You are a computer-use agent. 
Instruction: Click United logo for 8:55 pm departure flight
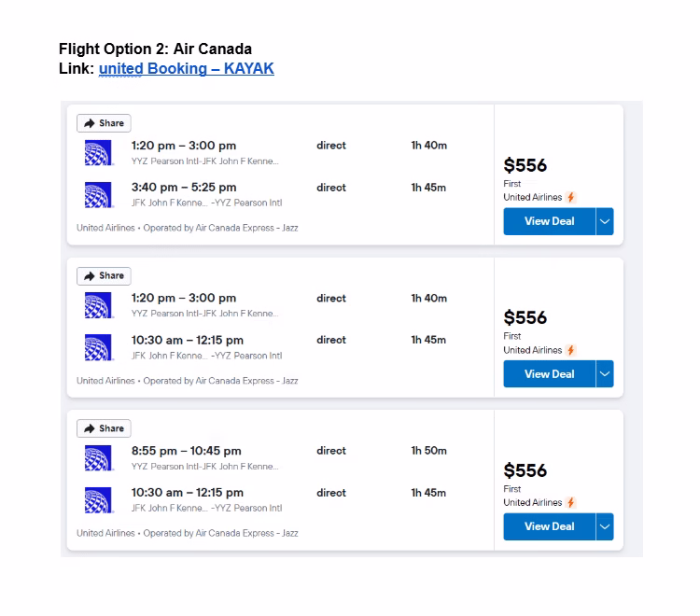tap(98, 458)
